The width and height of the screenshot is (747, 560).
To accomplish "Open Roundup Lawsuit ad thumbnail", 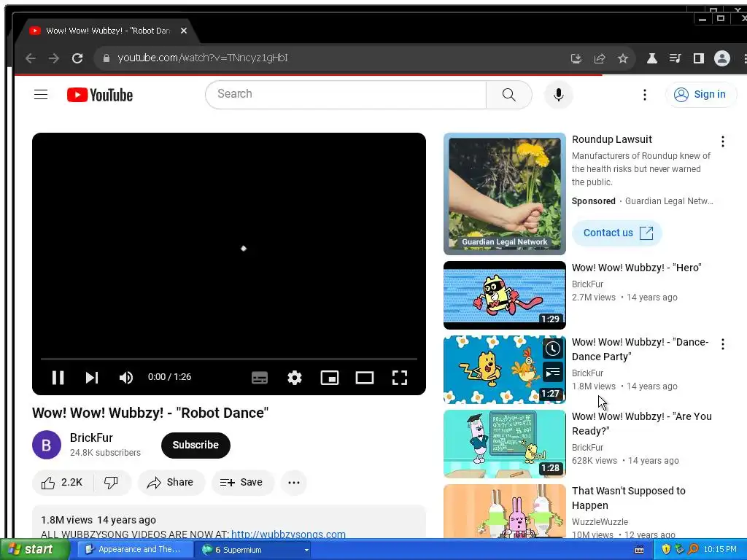I will (x=505, y=194).
